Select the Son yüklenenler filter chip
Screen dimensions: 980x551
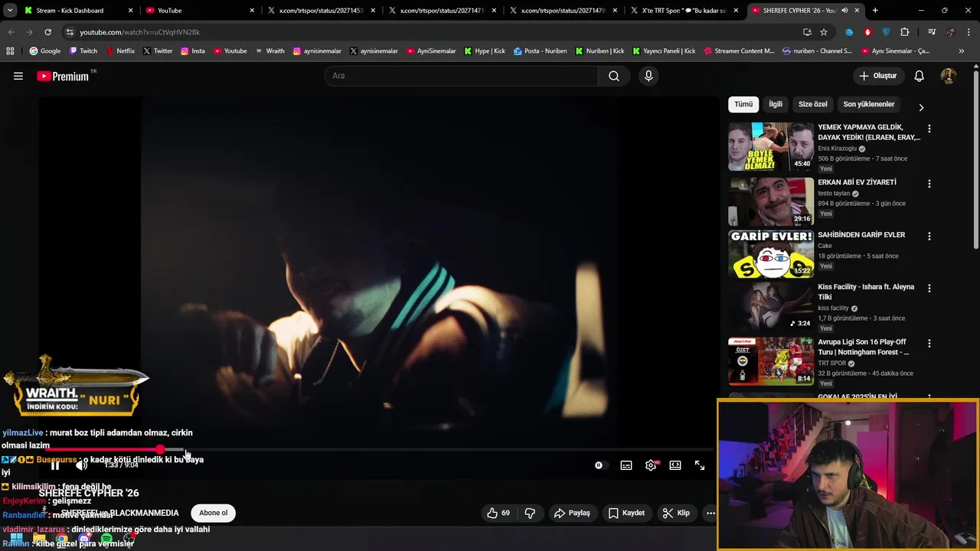[x=869, y=104]
